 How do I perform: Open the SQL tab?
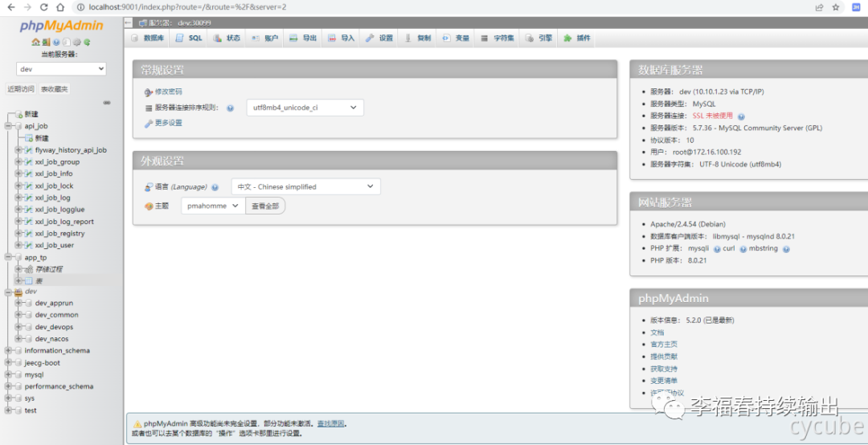[x=190, y=38]
